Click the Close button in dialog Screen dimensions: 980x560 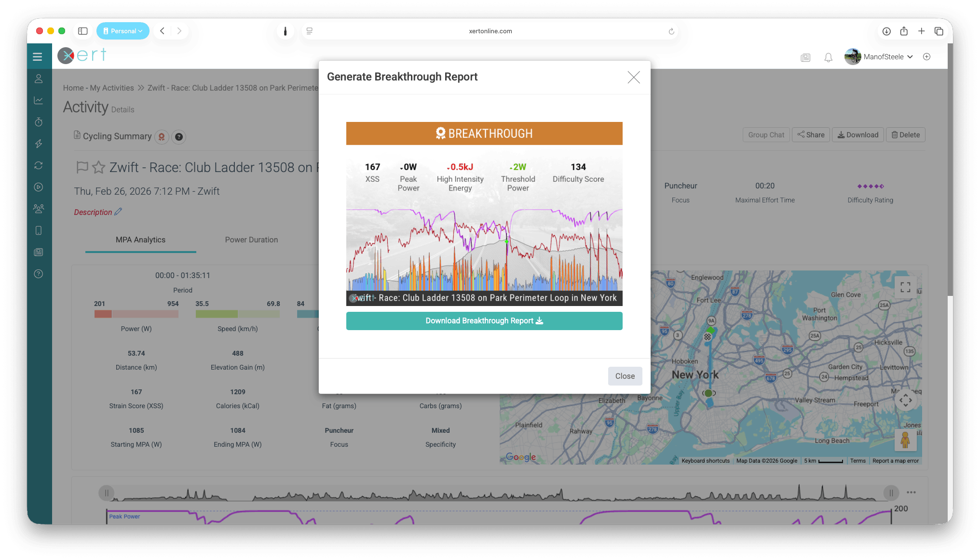pos(625,376)
